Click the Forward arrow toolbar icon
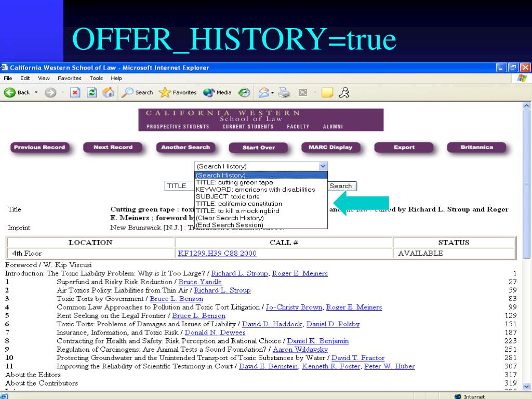The image size is (532, 399). click(50, 92)
